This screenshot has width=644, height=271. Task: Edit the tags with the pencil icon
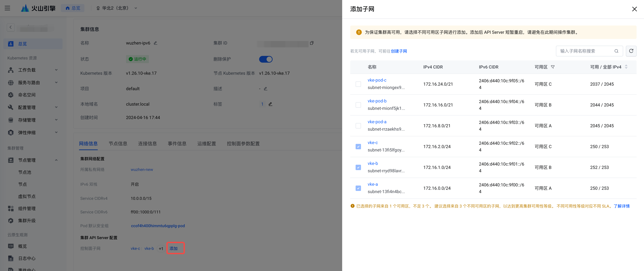pos(270,104)
